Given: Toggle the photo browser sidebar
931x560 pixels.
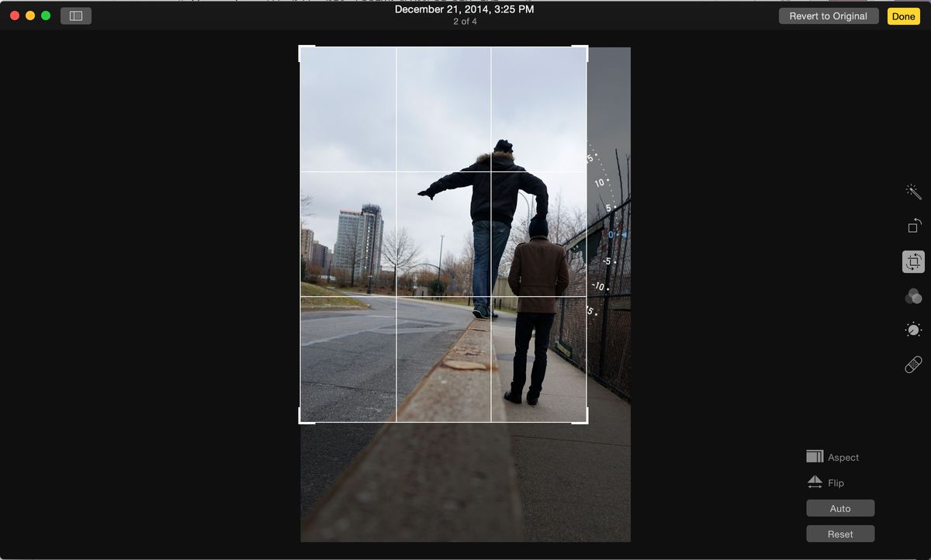Looking at the screenshot, I should point(75,15).
